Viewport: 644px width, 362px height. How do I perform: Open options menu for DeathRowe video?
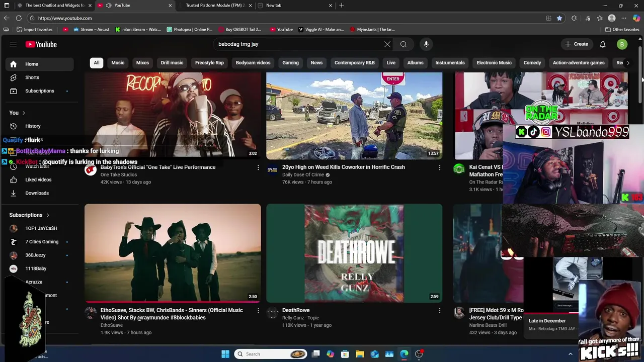point(440,311)
